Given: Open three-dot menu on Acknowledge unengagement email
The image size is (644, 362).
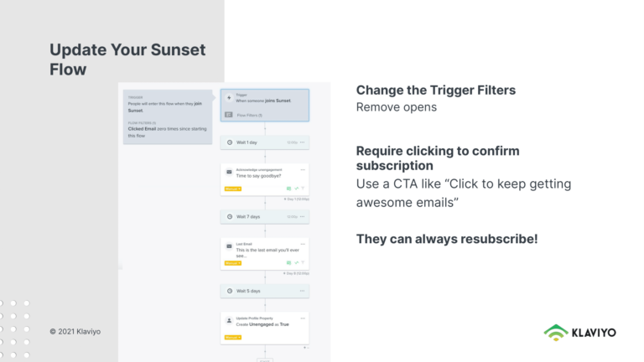Looking at the screenshot, I should [303, 169].
